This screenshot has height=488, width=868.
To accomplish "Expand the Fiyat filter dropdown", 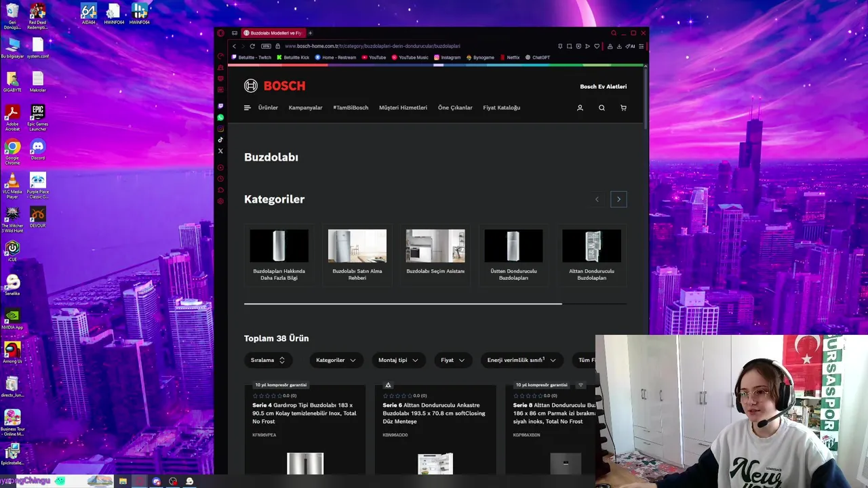I will click(x=453, y=360).
